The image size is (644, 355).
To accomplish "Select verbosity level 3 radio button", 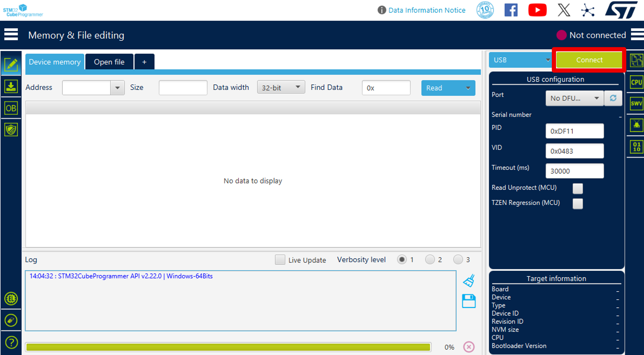I will tap(458, 260).
